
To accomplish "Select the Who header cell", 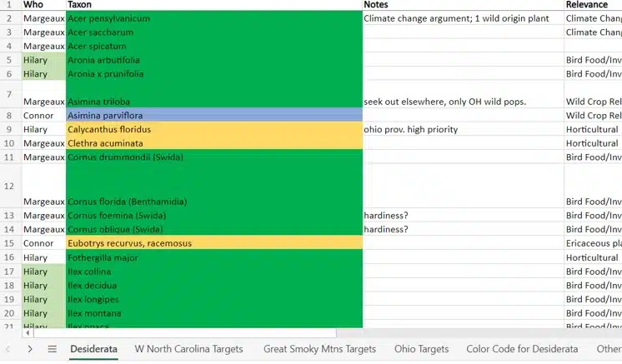I will (x=43, y=5).
